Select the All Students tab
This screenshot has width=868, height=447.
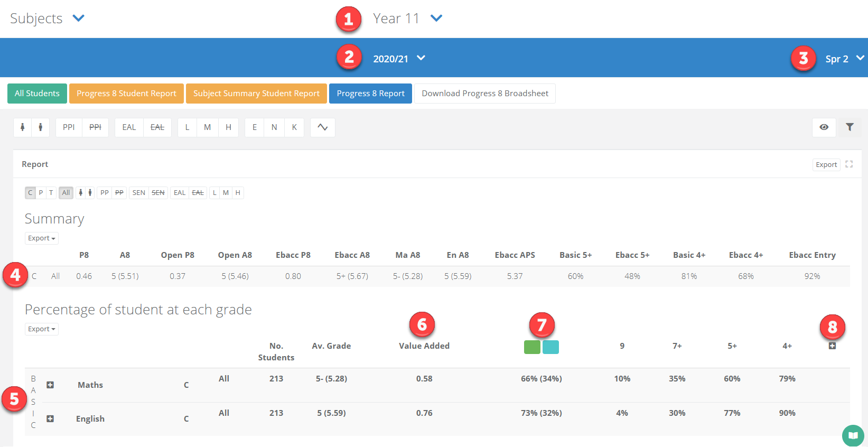(37, 94)
